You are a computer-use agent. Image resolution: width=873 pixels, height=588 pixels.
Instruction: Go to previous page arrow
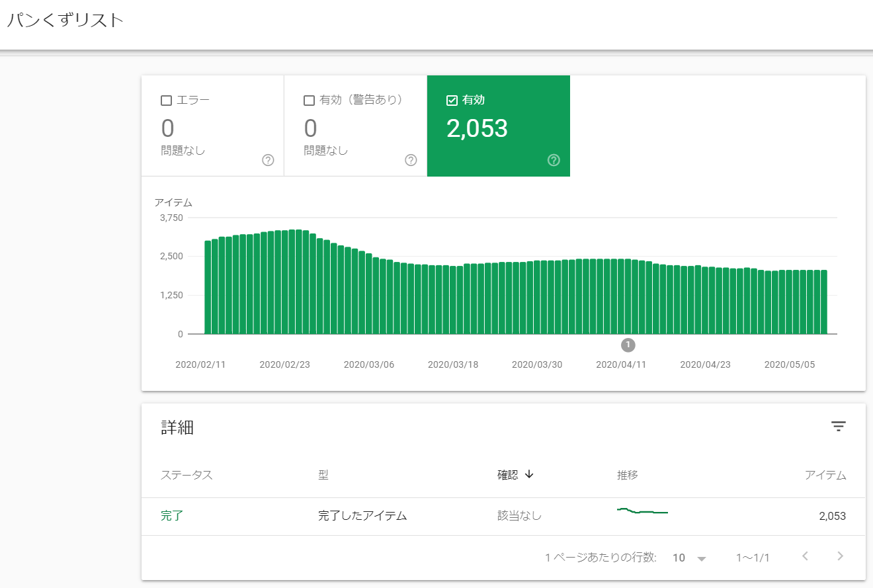coord(805,556)
